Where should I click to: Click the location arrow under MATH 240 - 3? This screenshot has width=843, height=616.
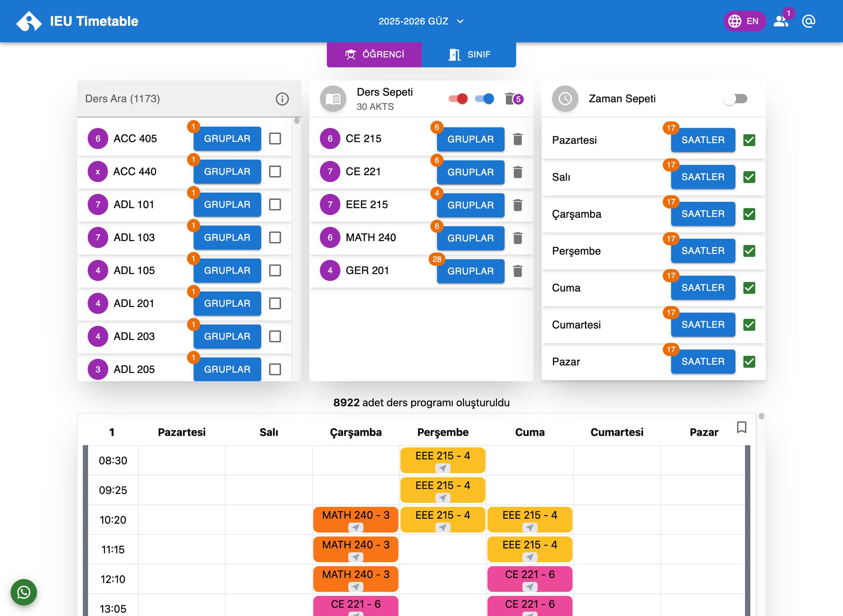click(x=356, y=527)
